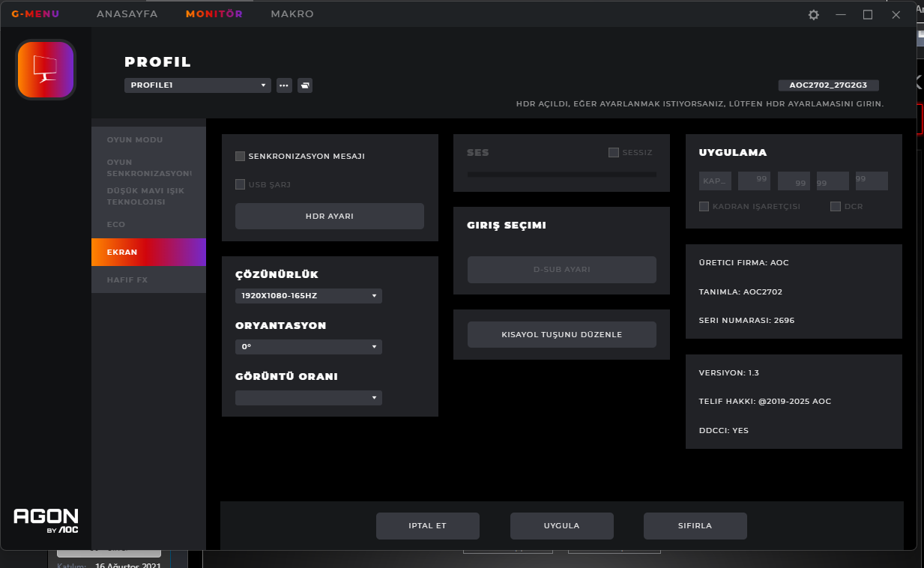Click the text 'Üretici Firma: AOC'
Viewport: 924px width, 568px height.
(744, 263)
